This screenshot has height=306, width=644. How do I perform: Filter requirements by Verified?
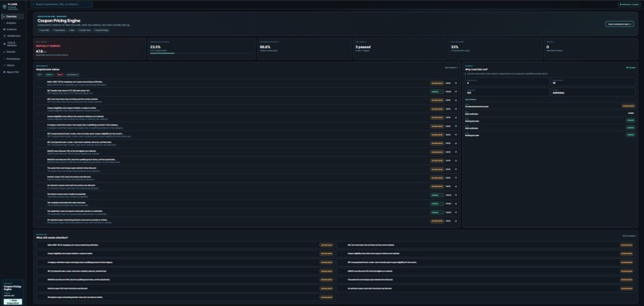(x=50, y=75)
